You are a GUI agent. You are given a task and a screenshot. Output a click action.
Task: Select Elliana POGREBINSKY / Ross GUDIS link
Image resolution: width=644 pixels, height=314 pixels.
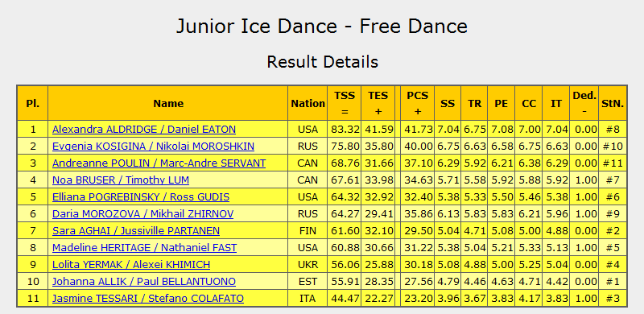coord(140,197)
